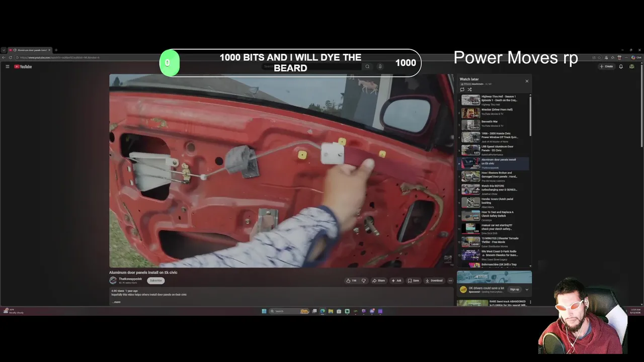Open the account avatar menu on YouTube
Image resolution: width=644 pixels, height=362 pixels.
632,66
